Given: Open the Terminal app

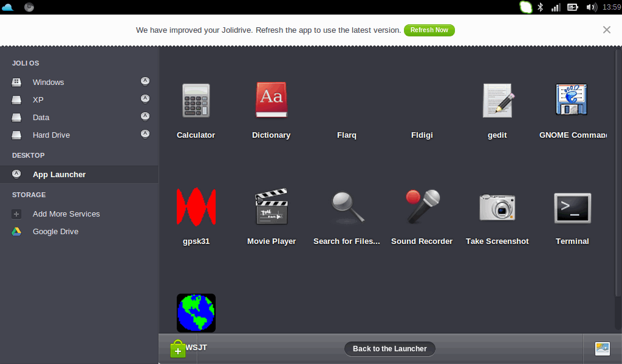Looking at the screenshot, I should pyautogui.click(x=572, y=207).
